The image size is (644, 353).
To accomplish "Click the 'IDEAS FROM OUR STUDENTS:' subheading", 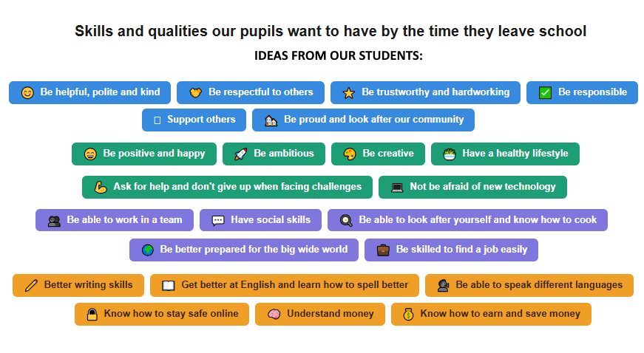I will point(338,56).
